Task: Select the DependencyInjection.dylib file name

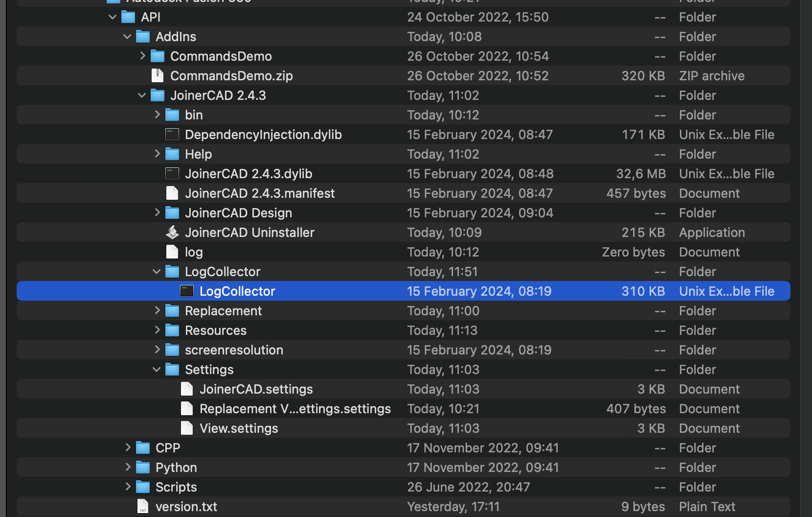Action: (263, 135)
